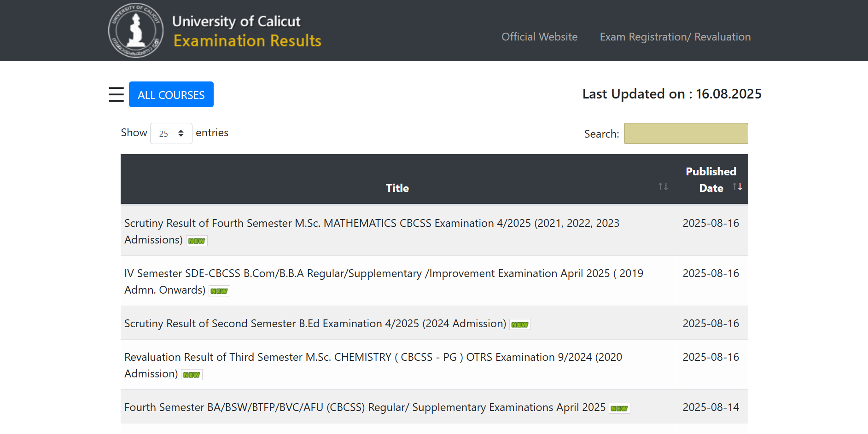Open the Show entries dropdown
This screenshot has height=434, width=868.
coord(171,133)
